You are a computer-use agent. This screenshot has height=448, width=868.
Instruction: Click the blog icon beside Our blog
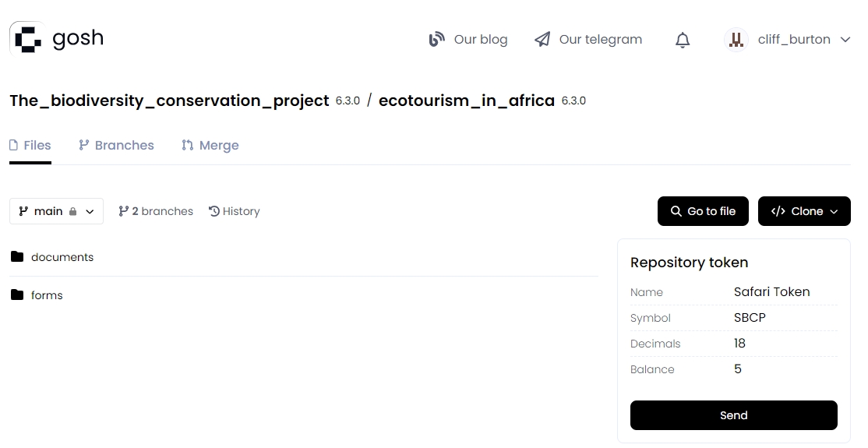pos(437,40)
